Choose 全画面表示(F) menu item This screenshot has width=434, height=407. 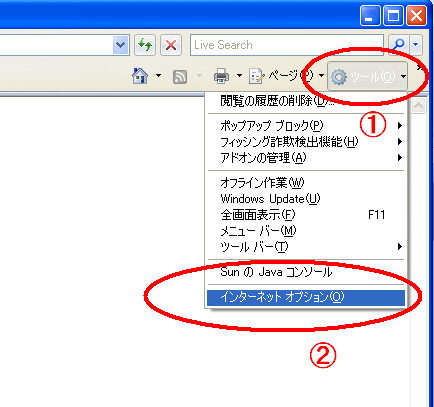click(306, 215)
